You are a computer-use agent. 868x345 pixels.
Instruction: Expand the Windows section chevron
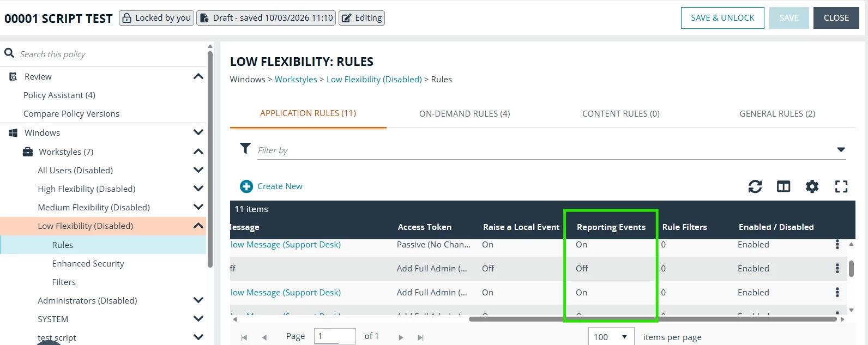coord(198,132)
